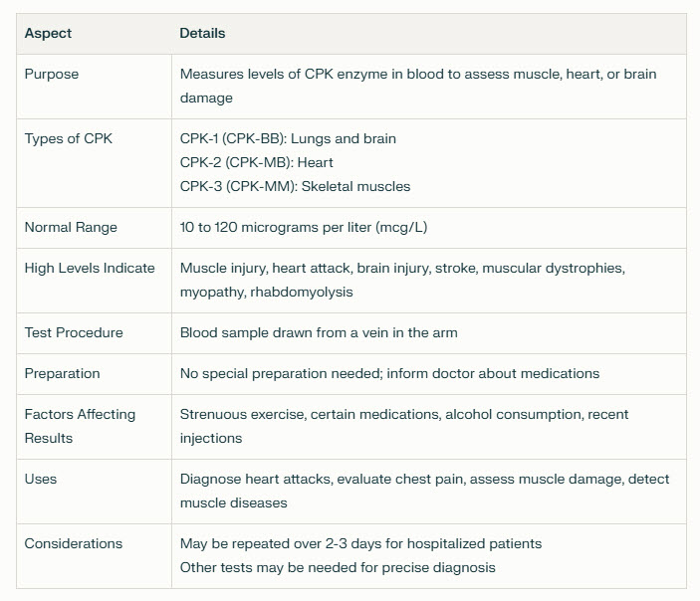Select the 10 to 120 micrograms value
The image size is (700, 601).
point(304,228)
